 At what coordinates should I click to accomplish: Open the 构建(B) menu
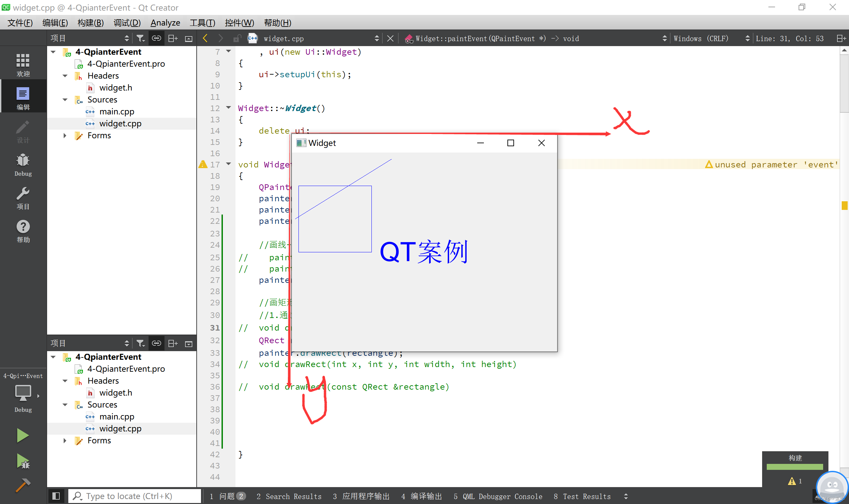tap(90, 23)
